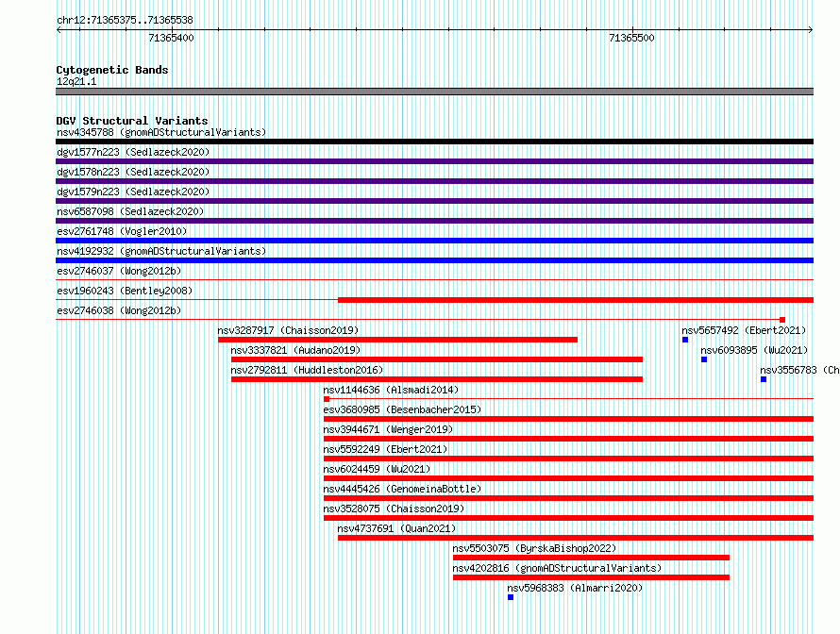Open variant esv3680985 (Besenbacher2015)

(402, 409)
